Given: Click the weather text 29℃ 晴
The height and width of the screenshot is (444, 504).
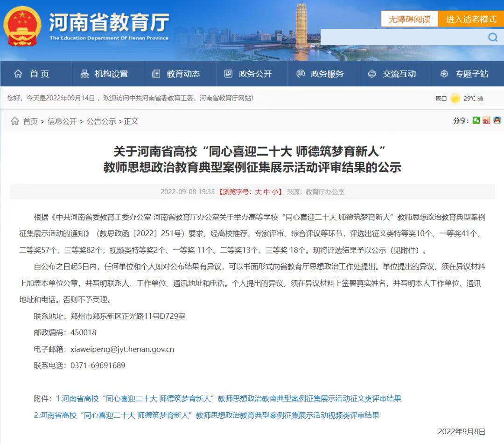Looking at the screenshot, I should [473, 99].
